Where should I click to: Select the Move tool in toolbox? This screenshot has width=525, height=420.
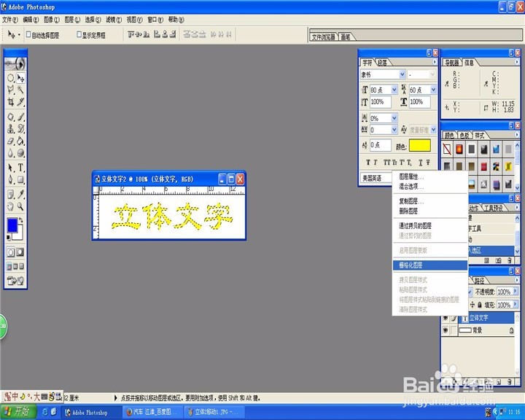click(20, 78)
